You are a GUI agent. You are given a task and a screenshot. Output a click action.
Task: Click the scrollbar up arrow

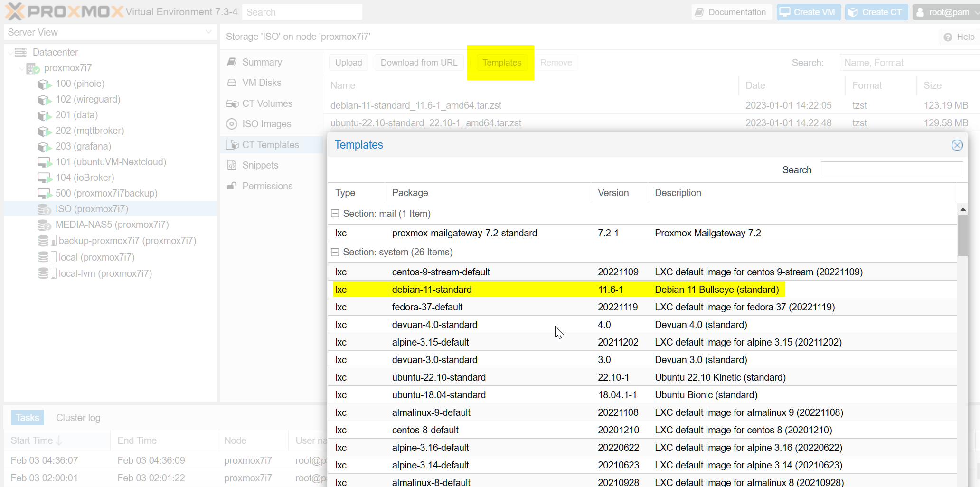pos(963,209)
